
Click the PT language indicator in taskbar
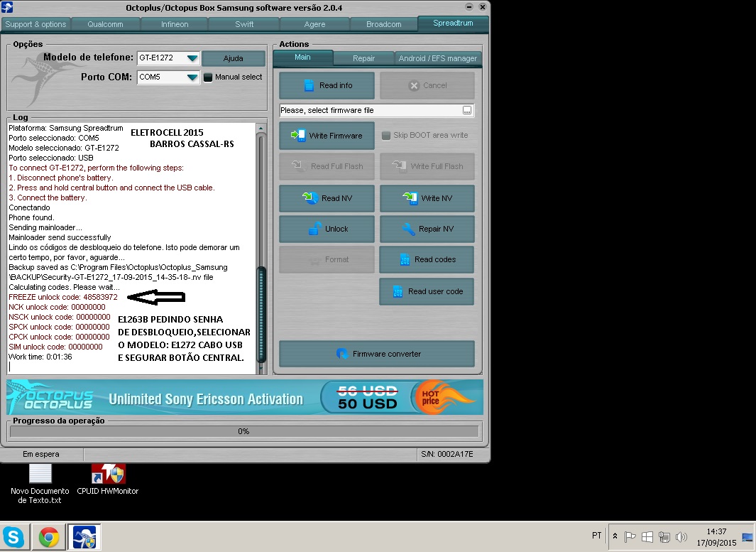[x=596, y=536]
